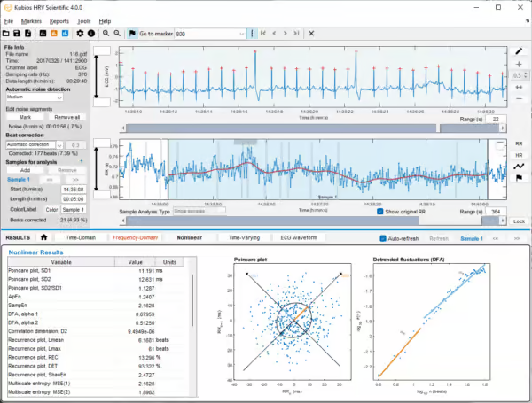Image resolution: width=532 pixels, height=403 pixels.
Task: Open preferences with the gear icon
Action: click(x=80, y=33)
